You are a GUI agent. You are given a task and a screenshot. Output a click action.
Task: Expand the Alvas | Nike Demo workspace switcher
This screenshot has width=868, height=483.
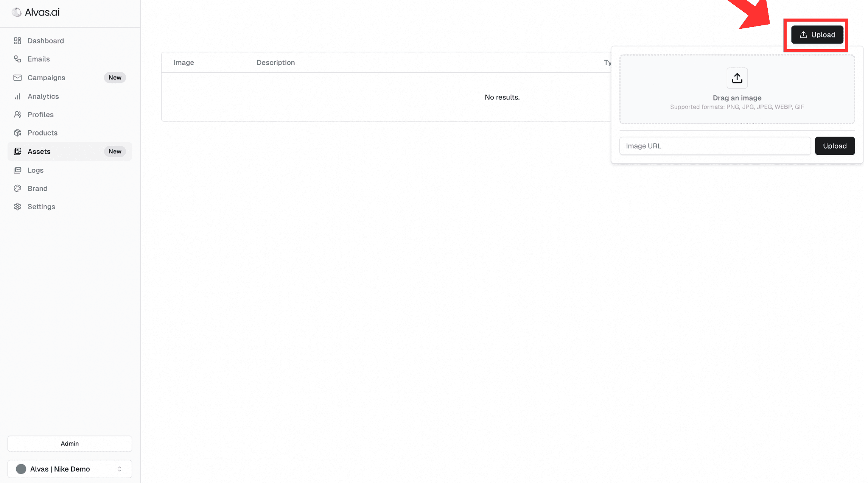(x=70, y=469)
